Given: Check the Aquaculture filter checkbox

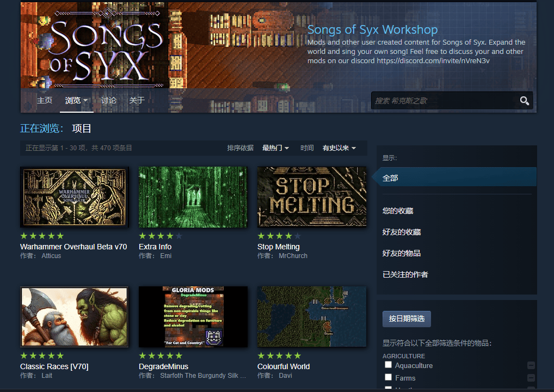Looking at the screenshot, I should pos(389,365).
